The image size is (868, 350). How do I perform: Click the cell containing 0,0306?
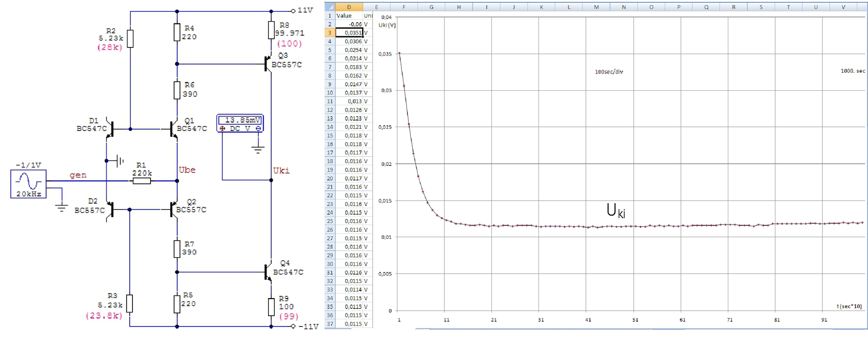tap(349, 41)
